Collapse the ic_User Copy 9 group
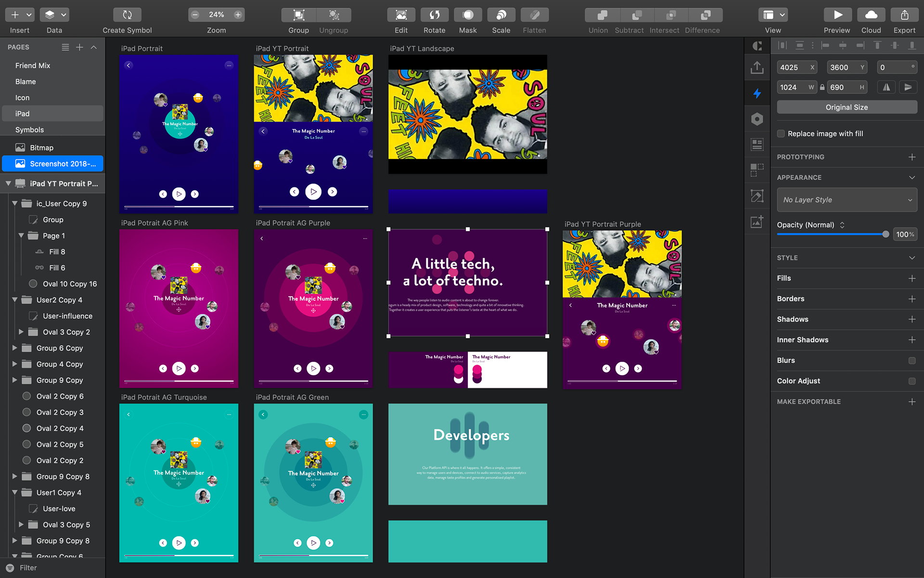This screenshot has height=578, width=924. [14, 203]
